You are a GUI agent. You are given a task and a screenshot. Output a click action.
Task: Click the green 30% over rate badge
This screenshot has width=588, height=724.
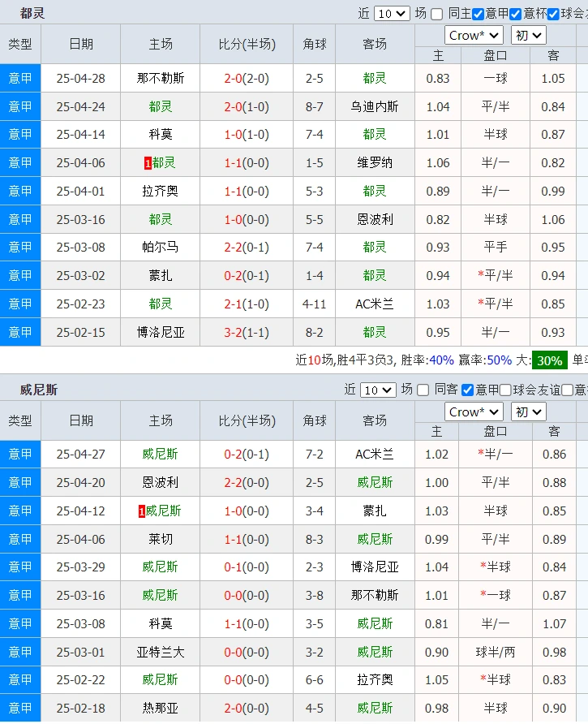549,360
